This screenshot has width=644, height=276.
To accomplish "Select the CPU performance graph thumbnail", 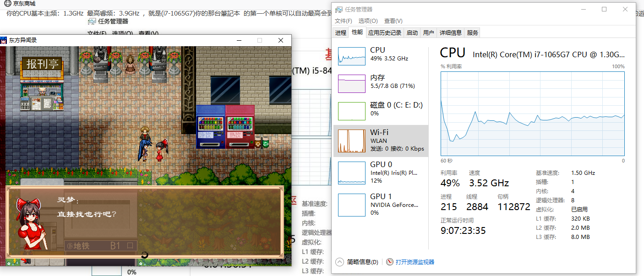I will [352, 55].
